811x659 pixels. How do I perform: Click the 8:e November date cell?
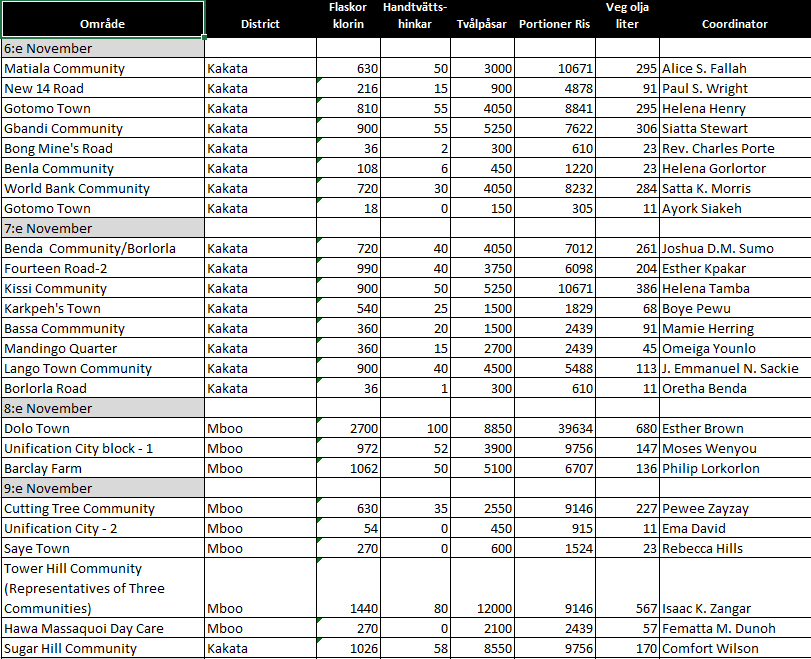102,408
